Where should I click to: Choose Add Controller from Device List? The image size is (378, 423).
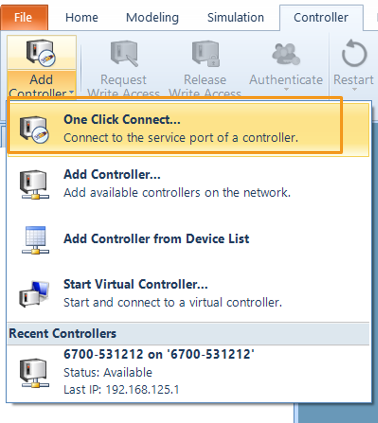point(188,239)
